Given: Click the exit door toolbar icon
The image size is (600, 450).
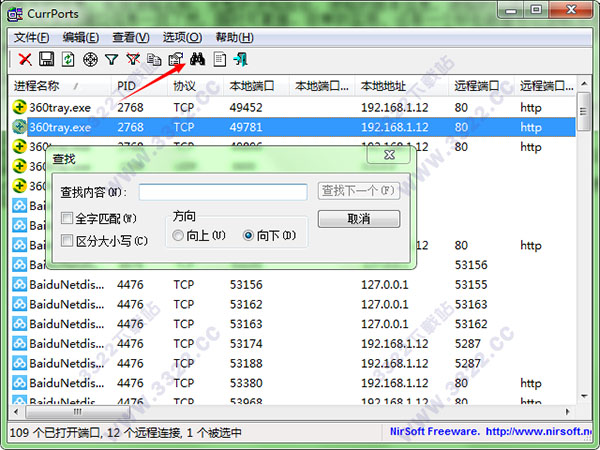Looking at the screenshot, I should pos(241,59).
